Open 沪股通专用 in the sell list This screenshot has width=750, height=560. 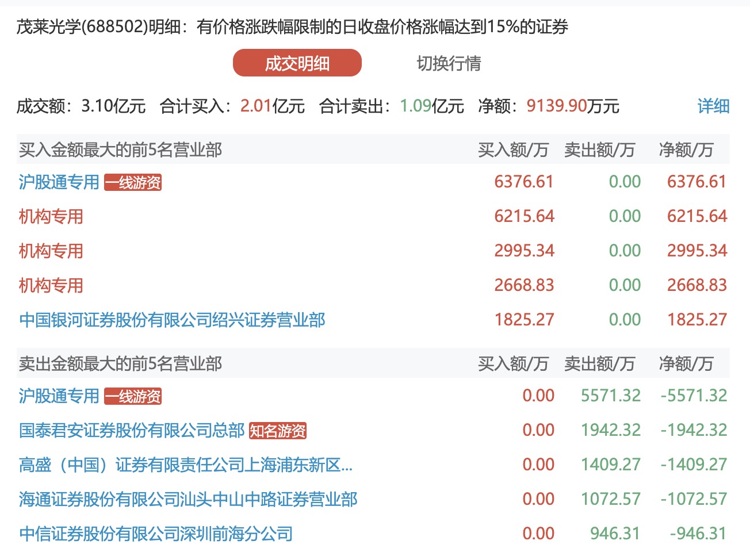point(59,396)
